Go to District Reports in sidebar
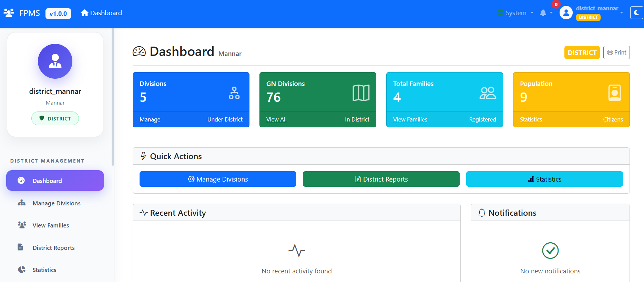The width and height of the screenshot is (644, 282). coord(53,248)
